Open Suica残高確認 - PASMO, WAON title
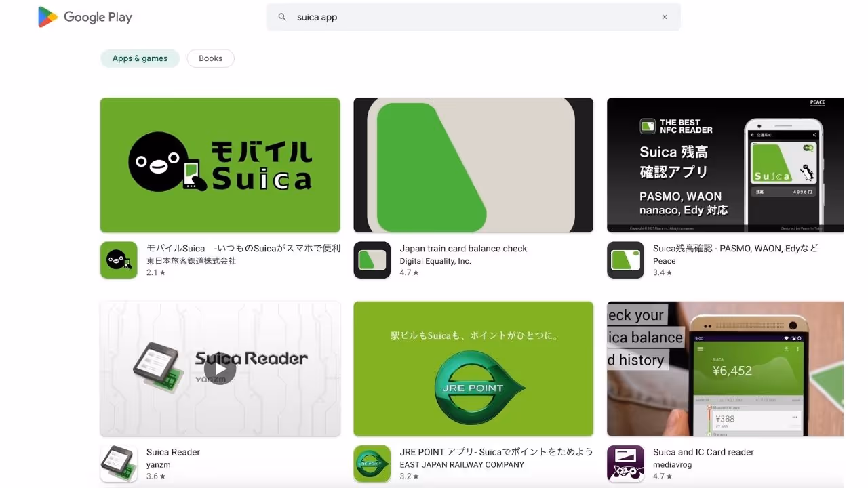The height and width of the screenshot is (488, 868). (735, 249)
